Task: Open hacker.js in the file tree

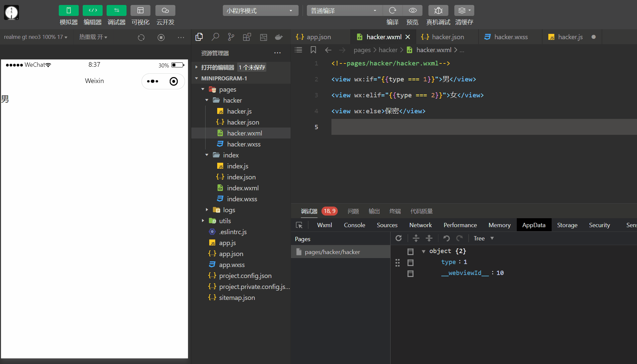Action: pyautogui.click(x=241, y=111)
